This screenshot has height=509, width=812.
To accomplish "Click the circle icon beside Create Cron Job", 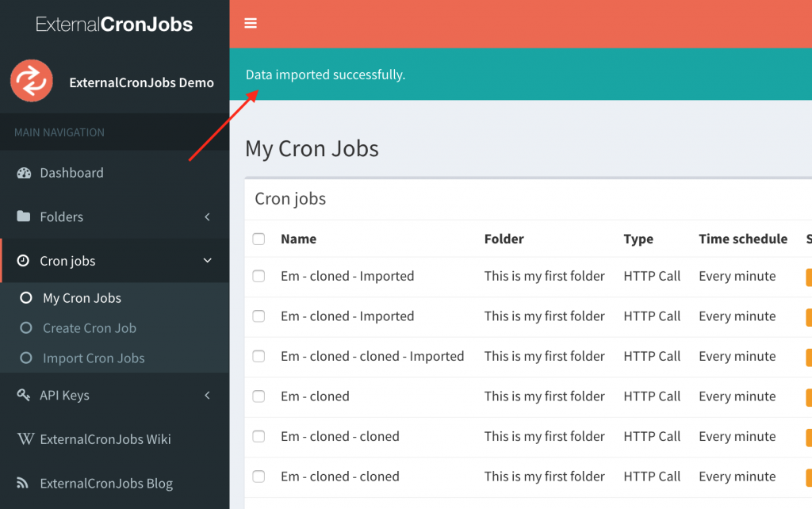I will [x=26, y=327].
